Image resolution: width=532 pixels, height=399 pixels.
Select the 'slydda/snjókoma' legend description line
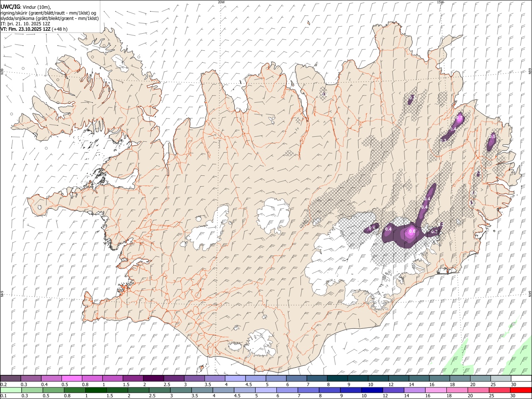pos(49,18)
